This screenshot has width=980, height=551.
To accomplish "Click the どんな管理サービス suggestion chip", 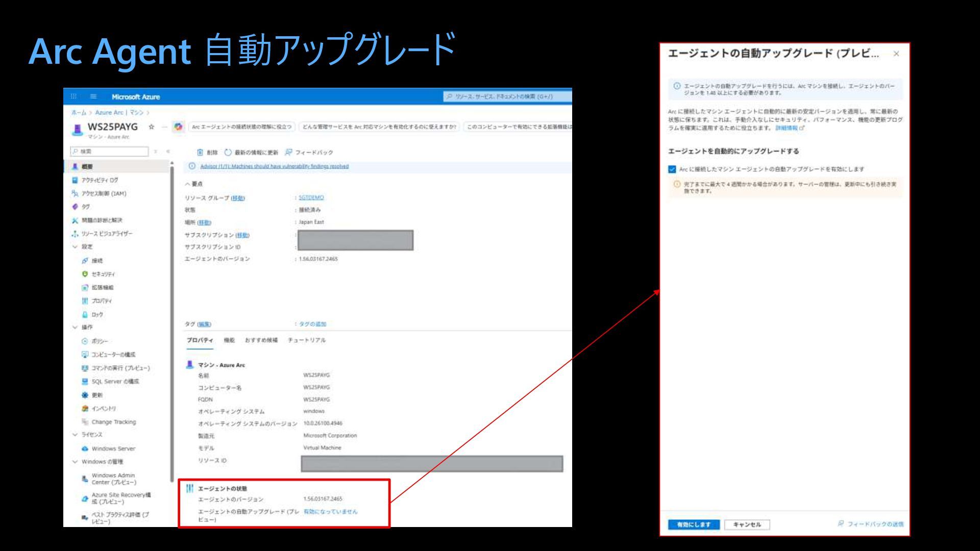I will (379, 127).
